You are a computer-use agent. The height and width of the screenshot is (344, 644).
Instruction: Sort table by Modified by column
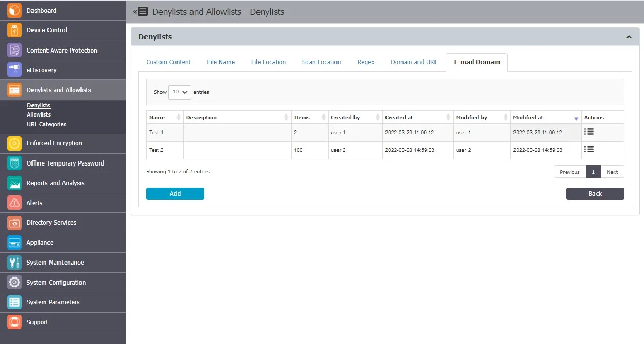pos(482,117)
